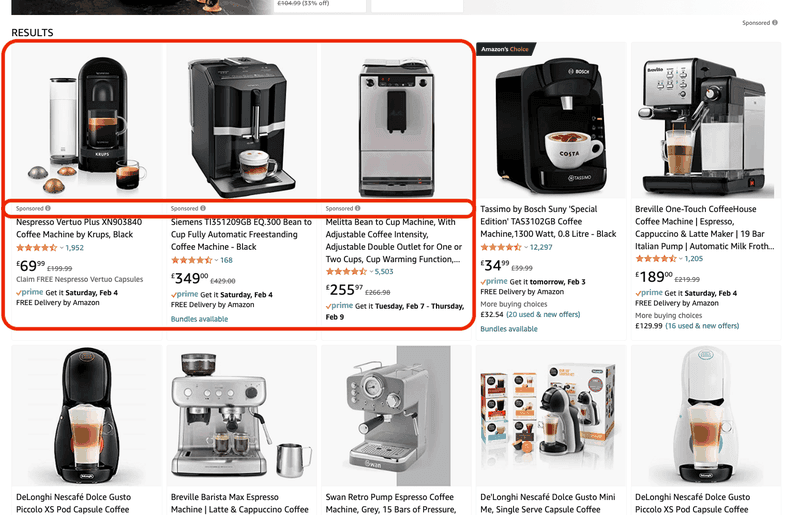Viewport: 800px width, 515px height.
Task: Select the Breville Barista Max Espresso image
Action: [x=241, y=415]
